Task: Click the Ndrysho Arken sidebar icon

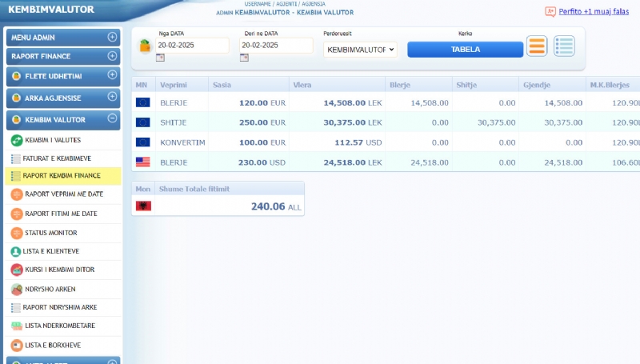Action: pos(17,289)
